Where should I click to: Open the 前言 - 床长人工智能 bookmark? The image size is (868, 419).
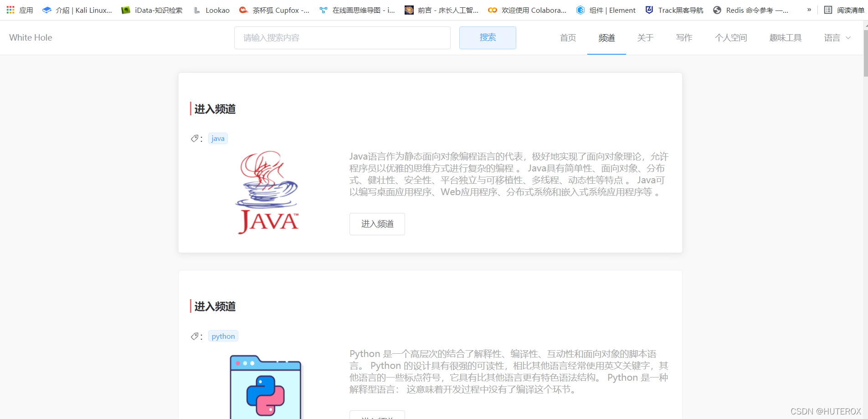click(442, 10)
